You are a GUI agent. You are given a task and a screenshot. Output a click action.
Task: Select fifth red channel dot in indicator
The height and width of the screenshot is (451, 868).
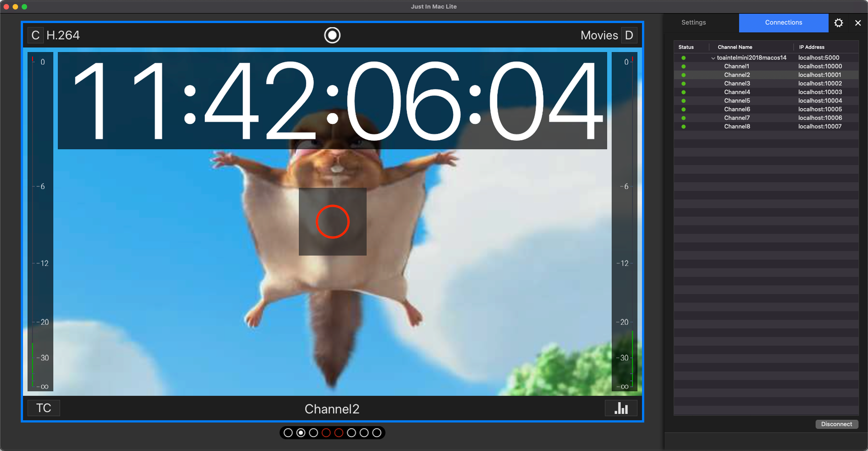click(339, 433)
